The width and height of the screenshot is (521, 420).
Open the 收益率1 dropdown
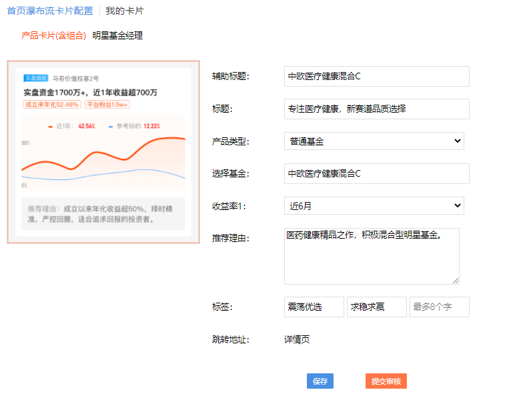pos(374,206)
